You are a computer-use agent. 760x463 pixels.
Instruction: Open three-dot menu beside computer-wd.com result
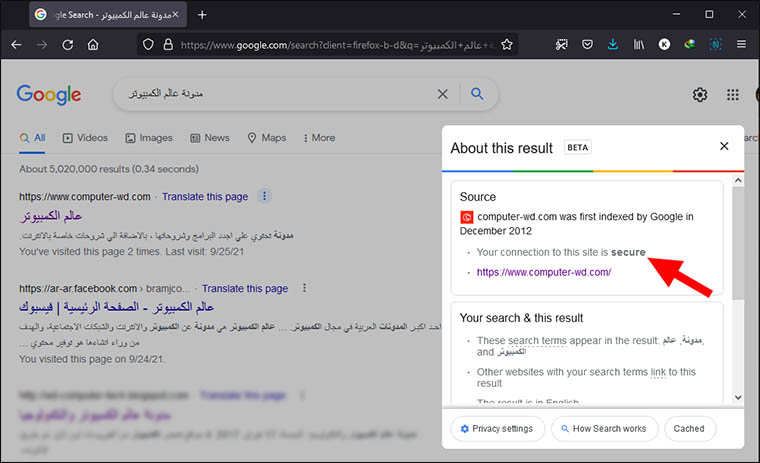pyautogui.click(x=264, y=196)
